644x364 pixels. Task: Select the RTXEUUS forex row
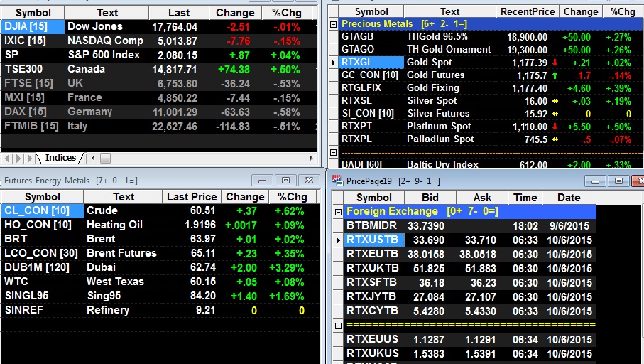[470, 339]
